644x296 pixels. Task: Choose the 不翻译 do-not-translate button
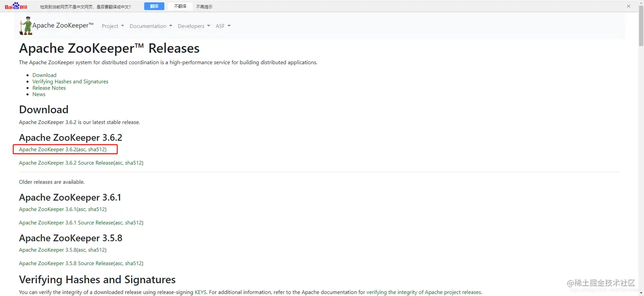[x=180, y=6]
